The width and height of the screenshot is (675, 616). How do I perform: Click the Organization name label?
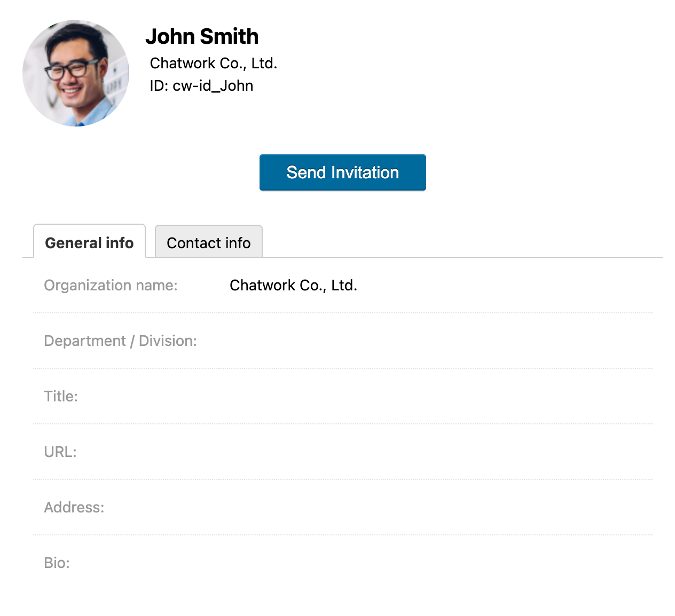tap(111, 285)
